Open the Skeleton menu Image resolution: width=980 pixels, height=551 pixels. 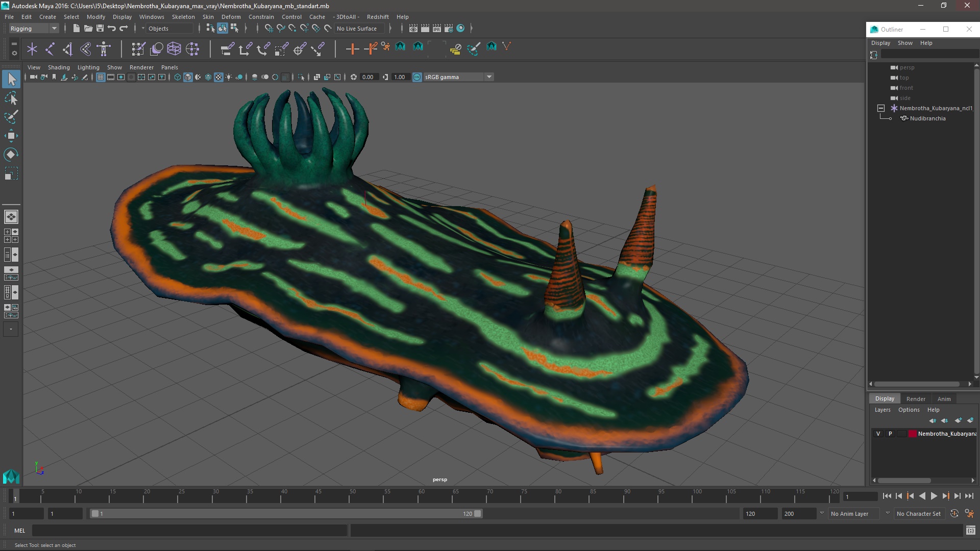(x=183, y=17)
